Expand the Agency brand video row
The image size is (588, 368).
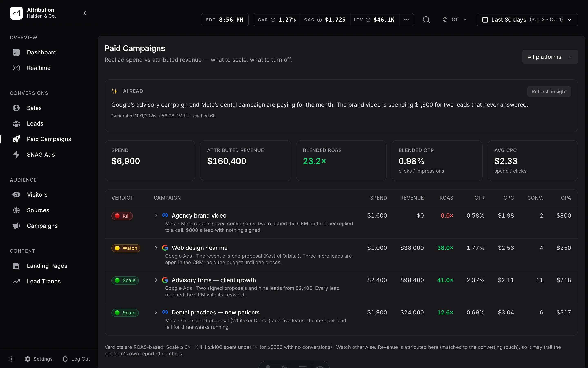(x=156, y=215)
